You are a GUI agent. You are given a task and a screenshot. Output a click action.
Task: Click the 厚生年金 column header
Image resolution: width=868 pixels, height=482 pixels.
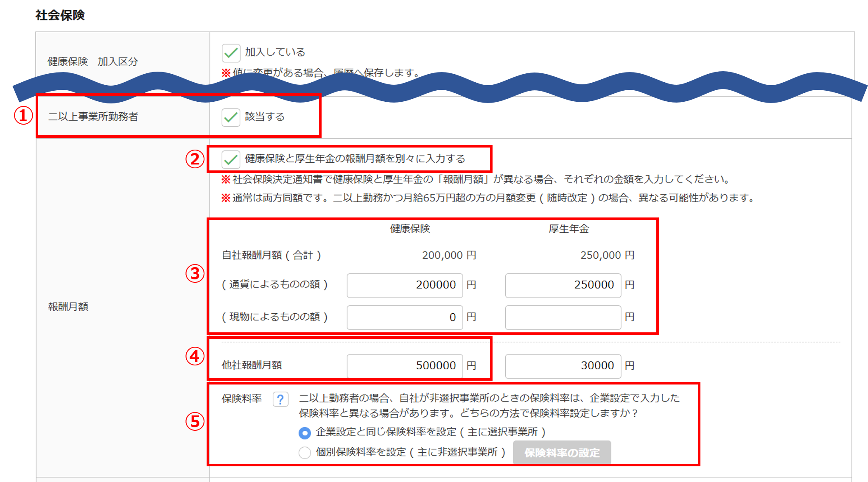pos(568,229)
